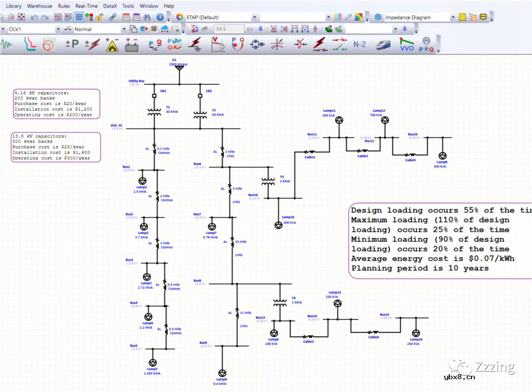The image size is (532, 392).
Task: Open the cable underground raceway circles icon
Action: pyautogui.click(x=48, y=45)
